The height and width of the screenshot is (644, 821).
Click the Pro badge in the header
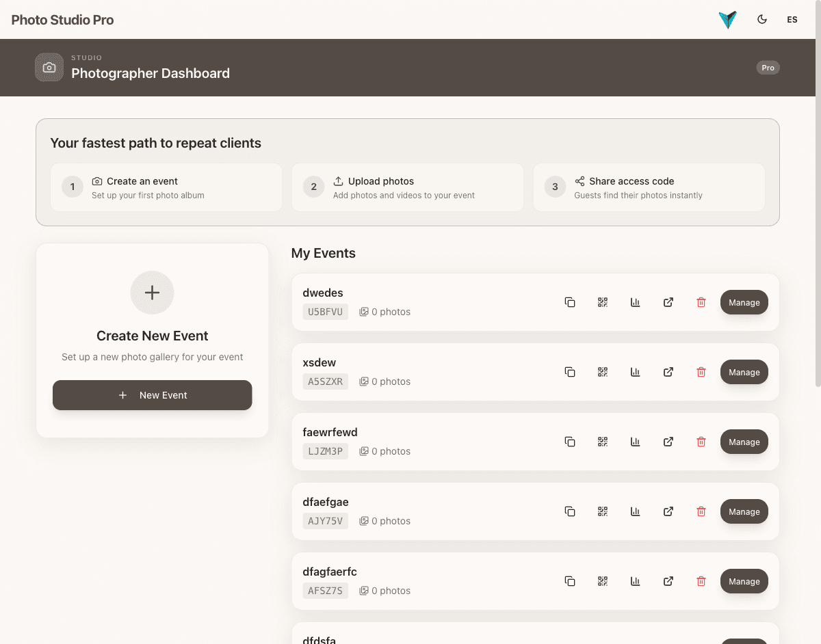click(x=768, y=67)
